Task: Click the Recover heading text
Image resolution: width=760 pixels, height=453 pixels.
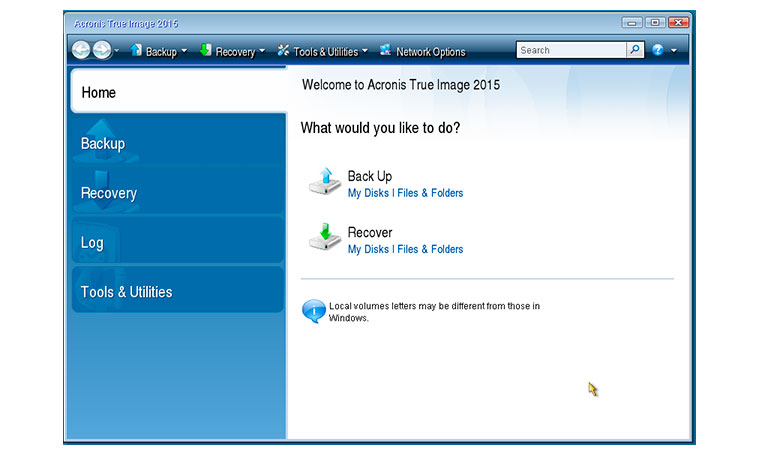Action: [370, 233]
